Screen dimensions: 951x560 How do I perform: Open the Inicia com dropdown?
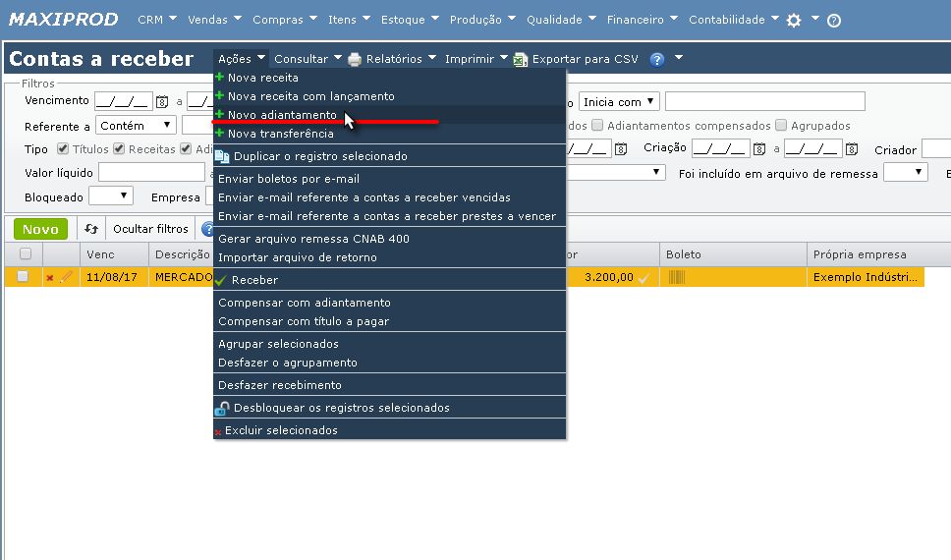pyautogui.click(x=619, y=102)
